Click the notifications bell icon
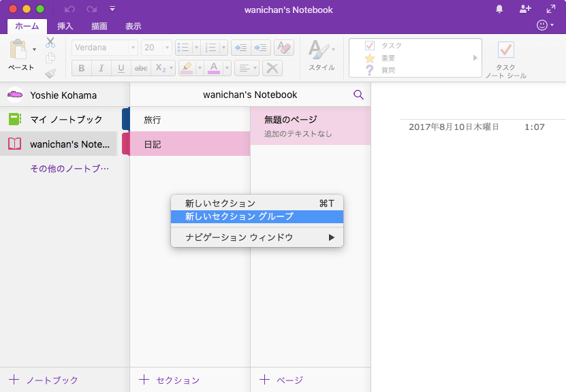This screenshot has width=566, height=392. click(x=499, y=9)
